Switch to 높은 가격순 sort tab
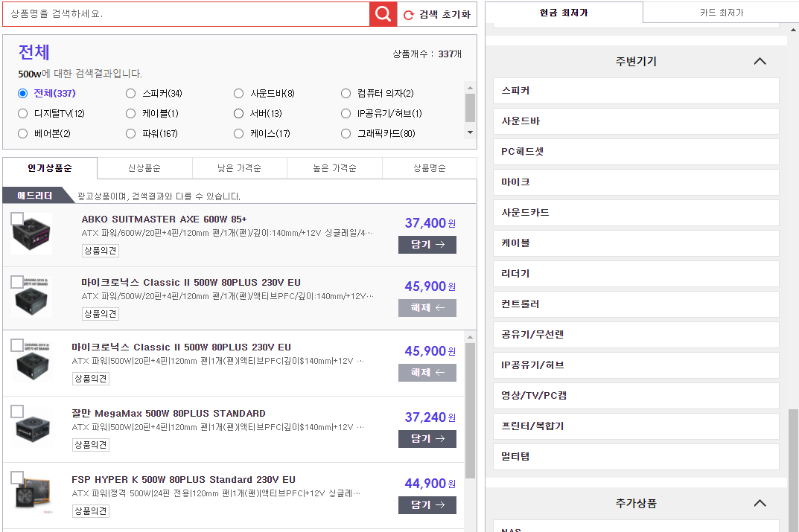The height and width of the screenshot is (532, 799). (335, 168)
